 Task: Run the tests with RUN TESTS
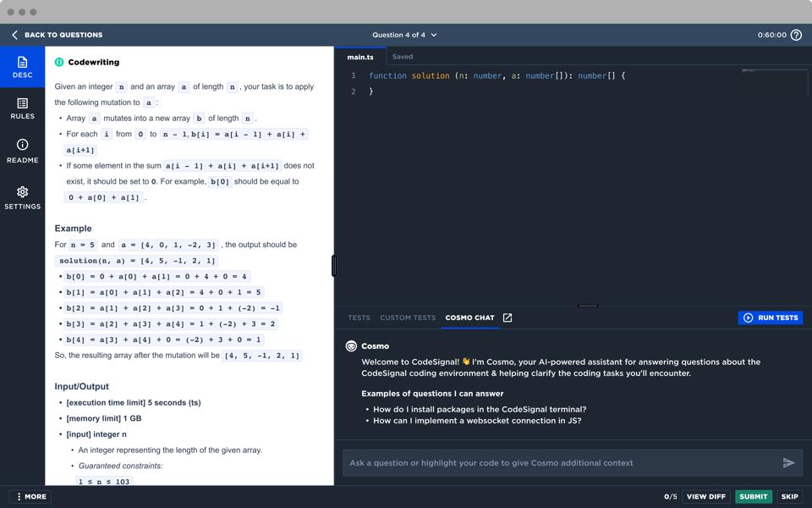[x=770, y=317]
